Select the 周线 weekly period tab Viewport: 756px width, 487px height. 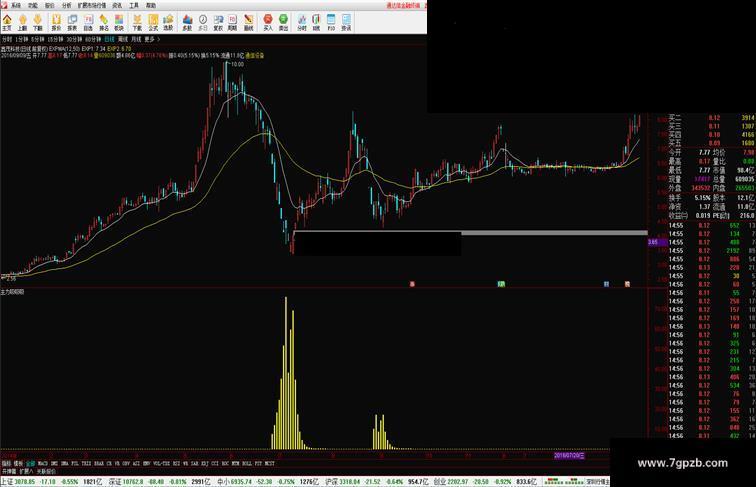pos(123,39)
